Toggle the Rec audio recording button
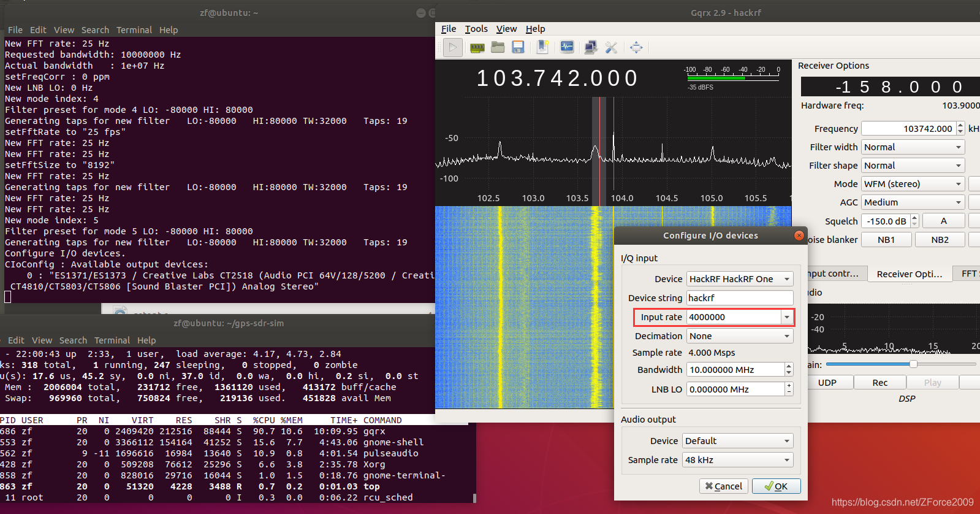 [x=880, y=383]
